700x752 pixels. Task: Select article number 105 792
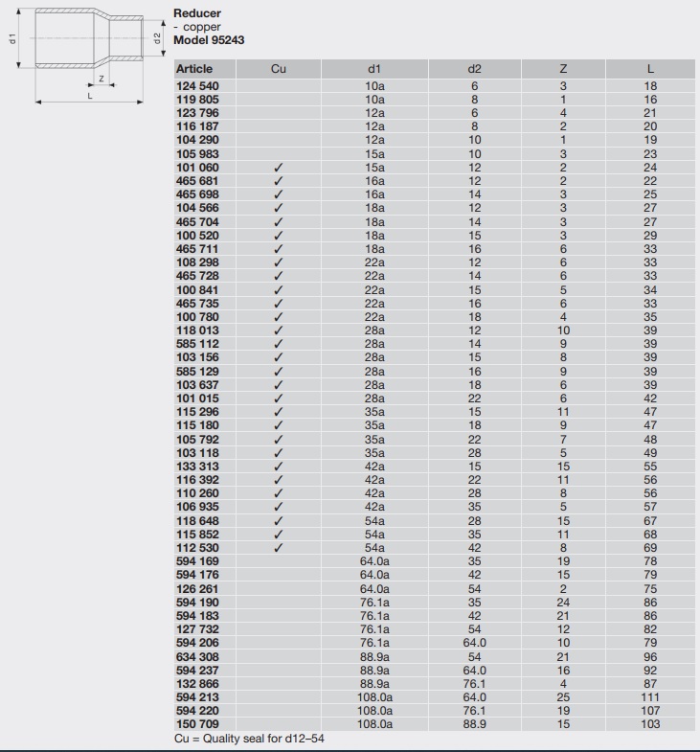197,440
